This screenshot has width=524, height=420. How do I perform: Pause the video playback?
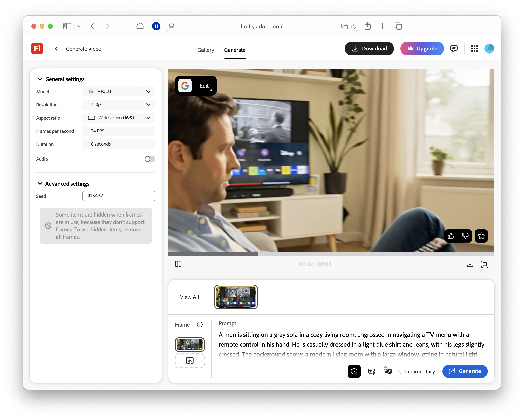pyautogui.click(x=178, y=264)
